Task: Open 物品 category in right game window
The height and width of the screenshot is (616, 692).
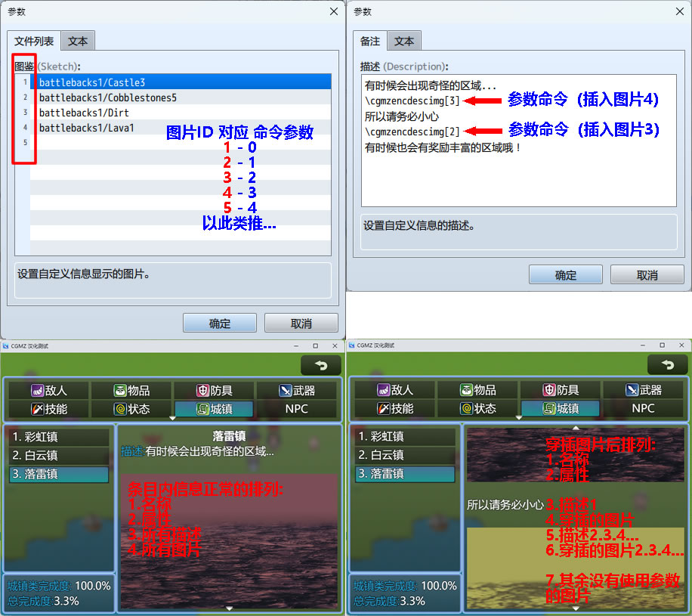Action: tap(478, 390)
